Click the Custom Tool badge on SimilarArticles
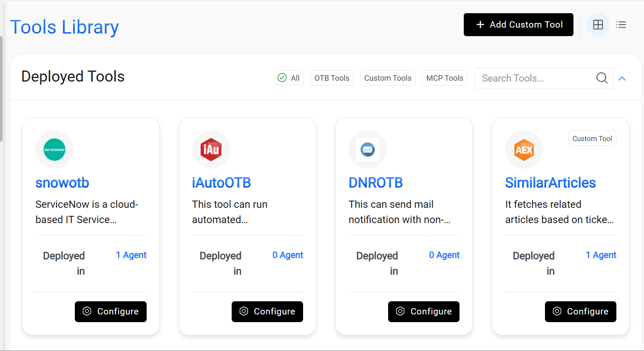Viewport: 644px width, 351px height. [592, 139]
